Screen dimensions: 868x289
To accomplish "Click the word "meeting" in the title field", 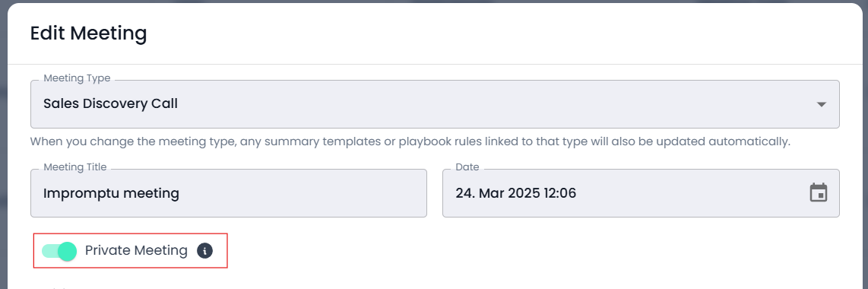I will tap(151, 193).
